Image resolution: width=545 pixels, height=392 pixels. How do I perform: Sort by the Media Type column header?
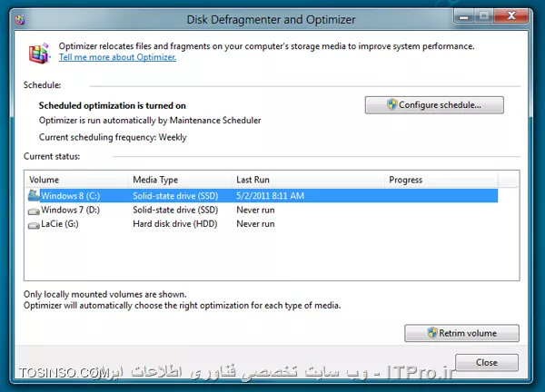pos(180,180)
